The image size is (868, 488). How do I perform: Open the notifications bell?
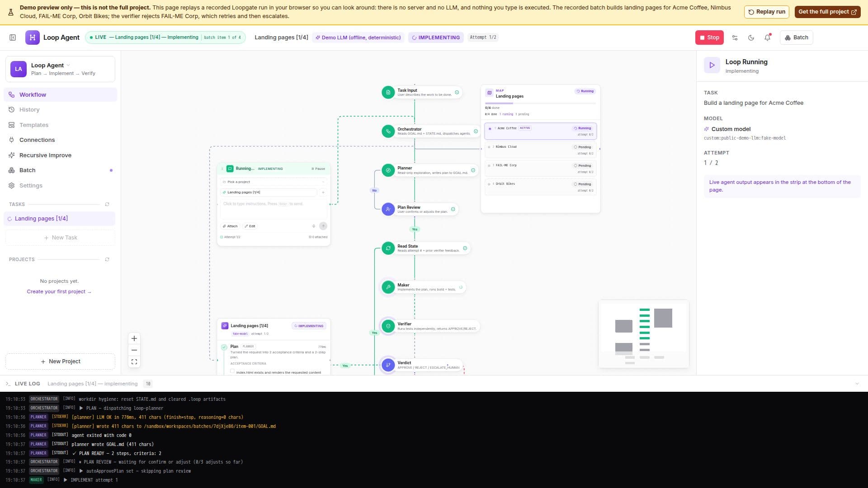(767, 38)
